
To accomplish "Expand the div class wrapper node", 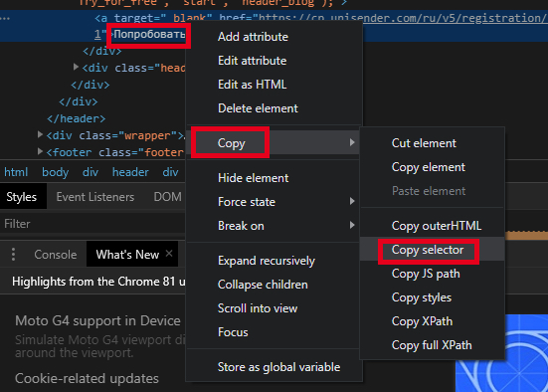I will click(40, 134).
